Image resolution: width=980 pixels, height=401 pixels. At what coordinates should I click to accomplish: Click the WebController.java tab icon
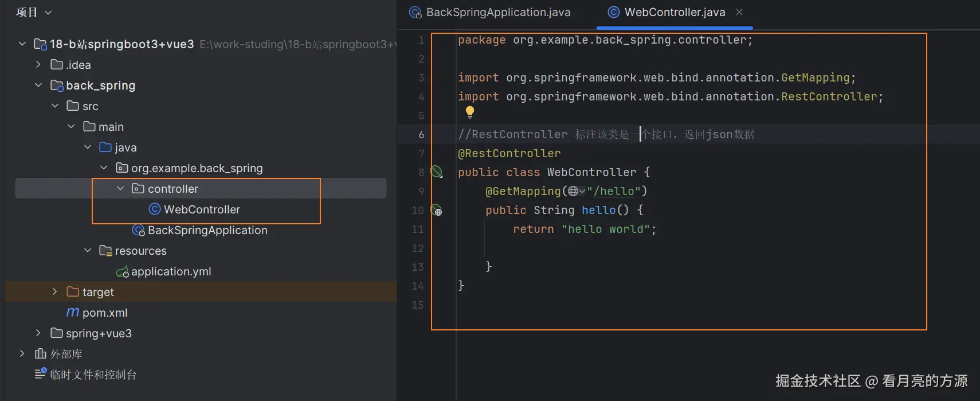(614, 12)
